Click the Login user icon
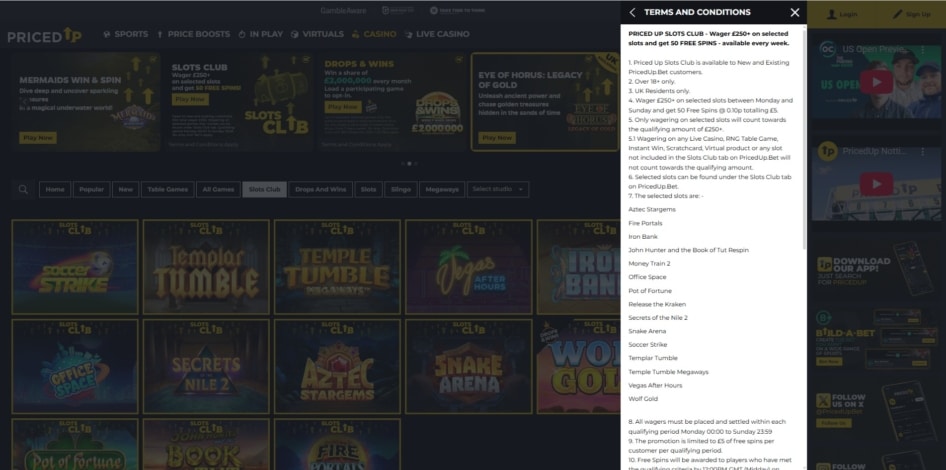The image size is (946, 470). (x=831, y=14)
